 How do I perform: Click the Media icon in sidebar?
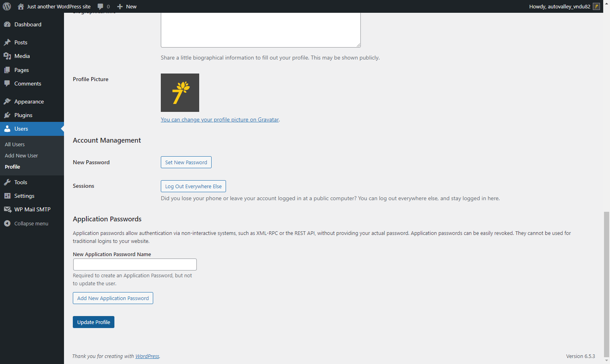click(x=7, y=56)
